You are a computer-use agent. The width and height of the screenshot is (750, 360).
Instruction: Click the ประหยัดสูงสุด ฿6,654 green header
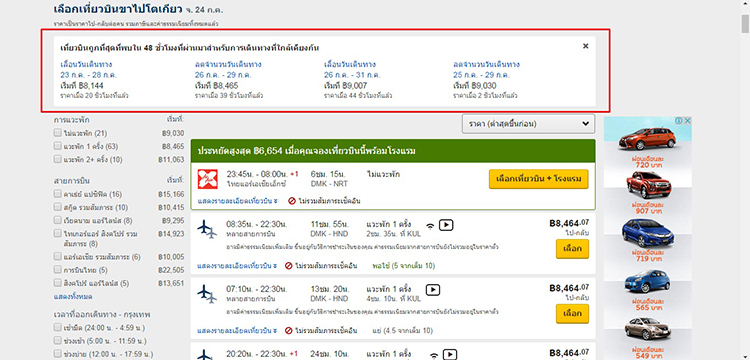pos(393,151)
